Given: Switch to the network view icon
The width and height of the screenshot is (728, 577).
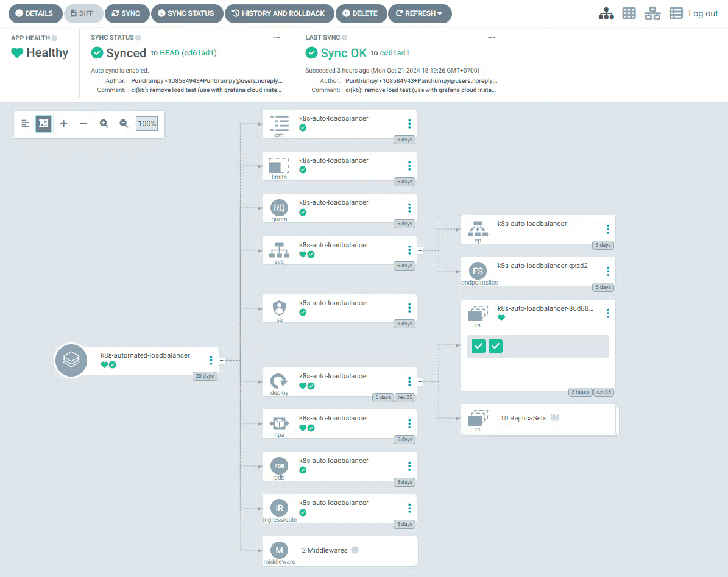Looking at the screenshot, I should [x=652, y=13].
